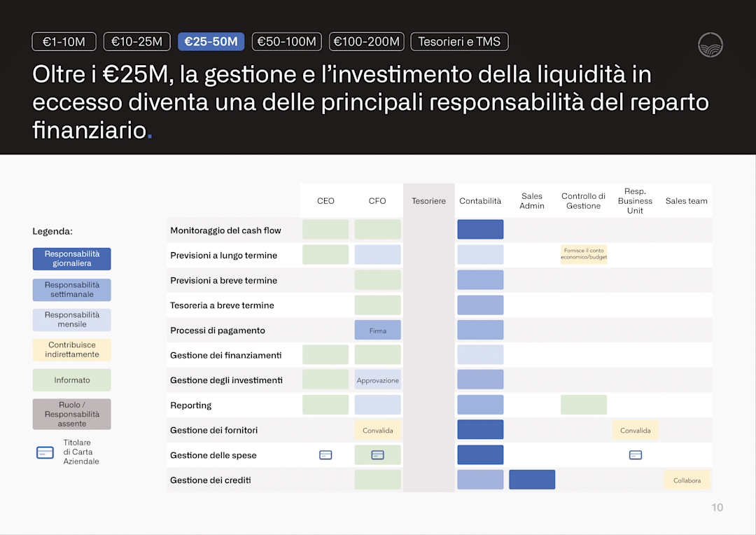Open the €1-10M tab
The height and width of the screenshot is (535, 756).
[64, 41]
